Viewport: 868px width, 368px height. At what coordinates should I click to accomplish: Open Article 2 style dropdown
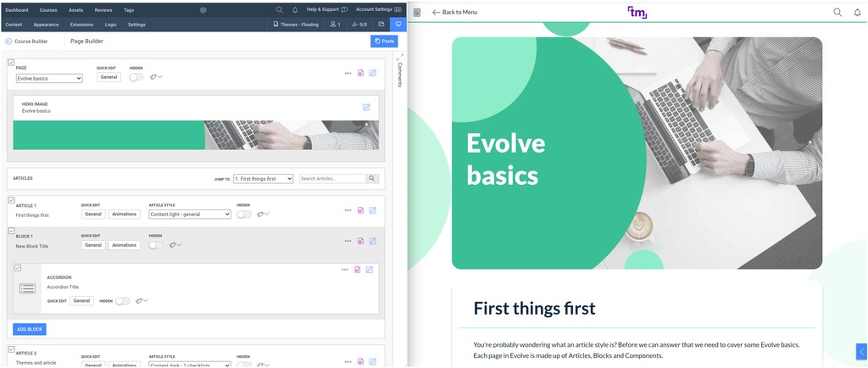[x=190, y=364]
